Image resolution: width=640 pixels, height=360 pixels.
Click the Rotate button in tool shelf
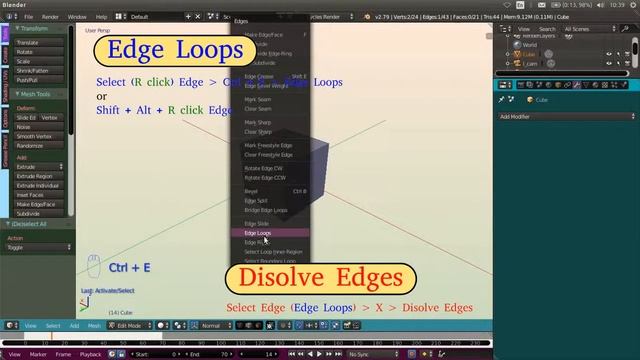click(x=39, y=52)
